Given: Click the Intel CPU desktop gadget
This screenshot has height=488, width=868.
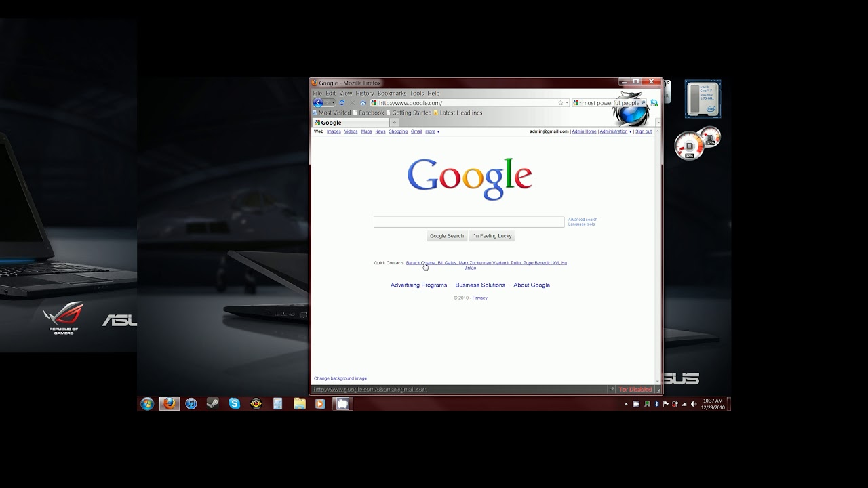Looking at the screenshot, I should click(x=703, y=99).
